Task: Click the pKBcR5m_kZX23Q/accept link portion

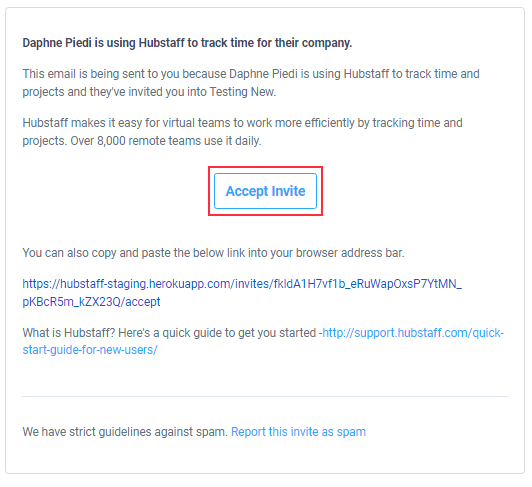Action: coord(91,301)
